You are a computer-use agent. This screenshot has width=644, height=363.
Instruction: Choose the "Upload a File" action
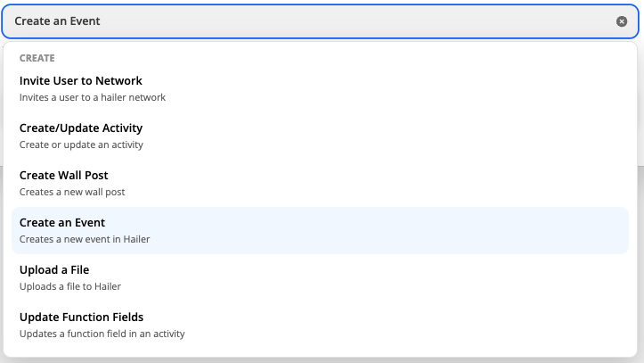click(320, 278)
